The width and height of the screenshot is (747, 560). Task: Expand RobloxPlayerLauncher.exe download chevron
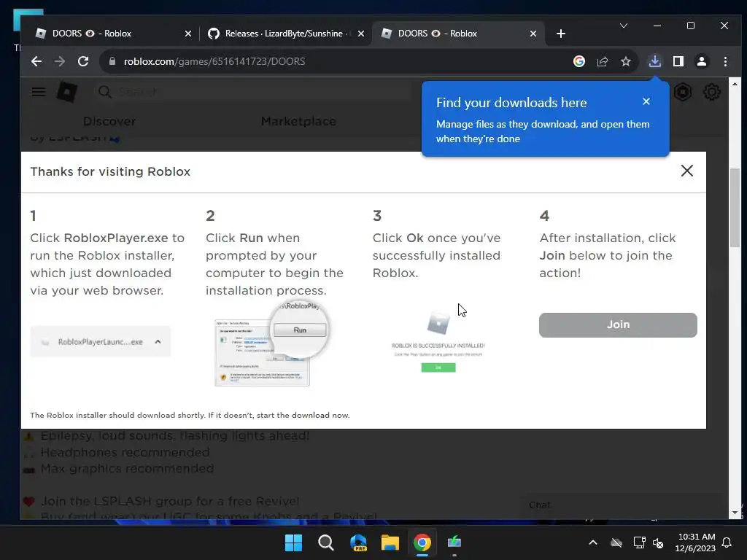(158, 342)
